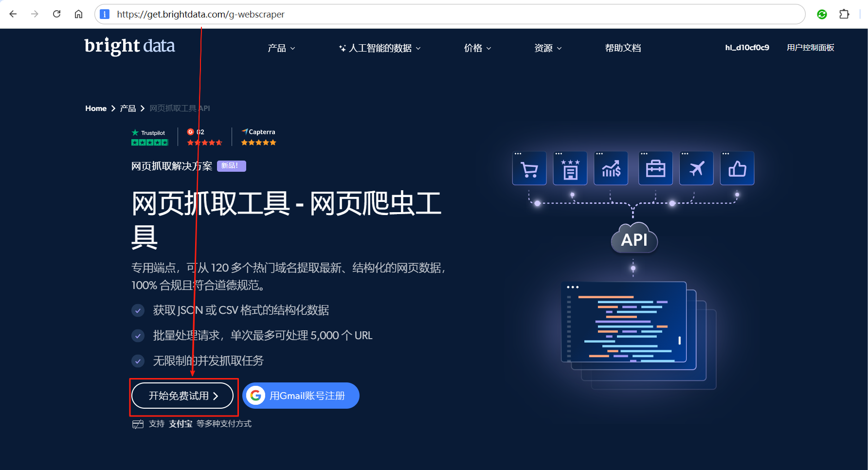Select the financial chart growth icon
Screen dimensions: 868x470
click(x=611, y=169)
